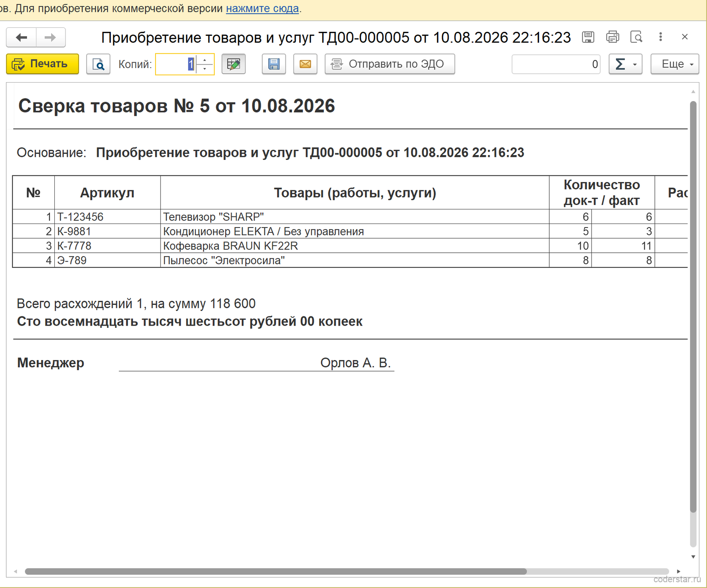The image size is (707, 588).
Task: Click article cell Э-789
Action: [107, 260]
